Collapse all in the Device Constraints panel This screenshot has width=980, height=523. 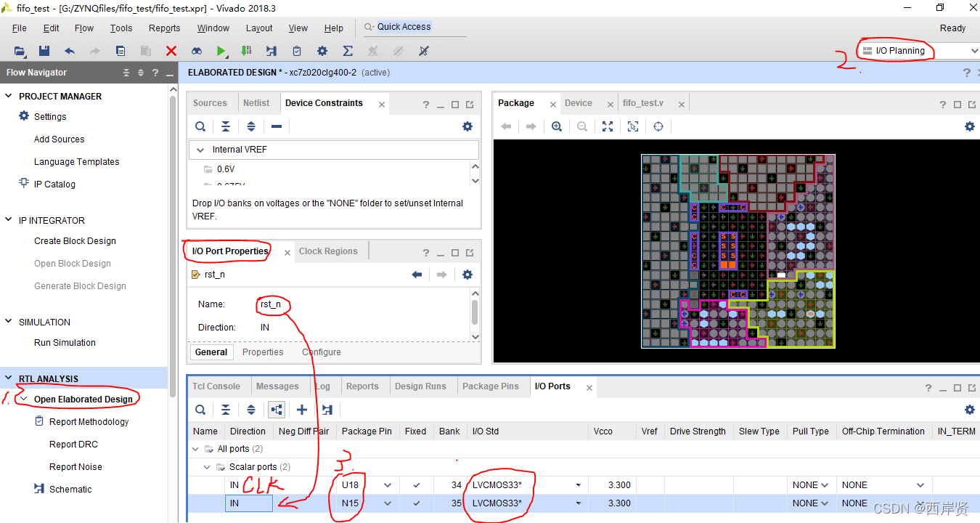[226, 126]
